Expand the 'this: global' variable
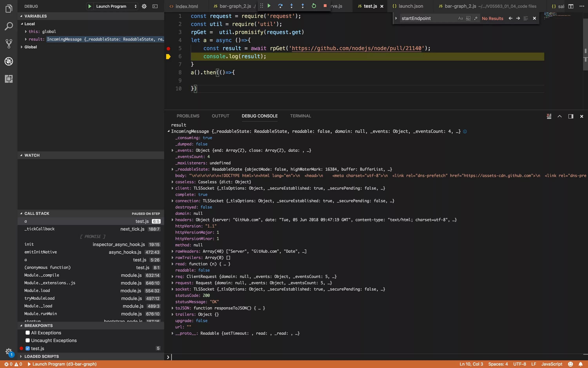 26,31
